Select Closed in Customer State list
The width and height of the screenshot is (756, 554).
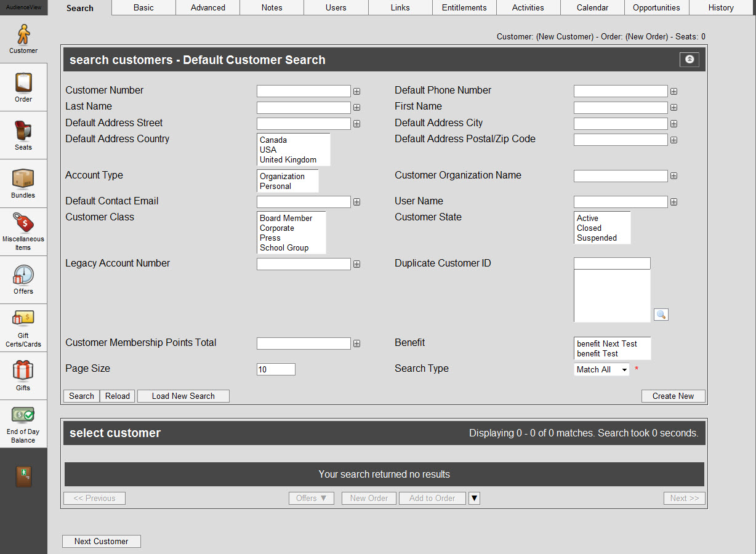tap(602, 228)
